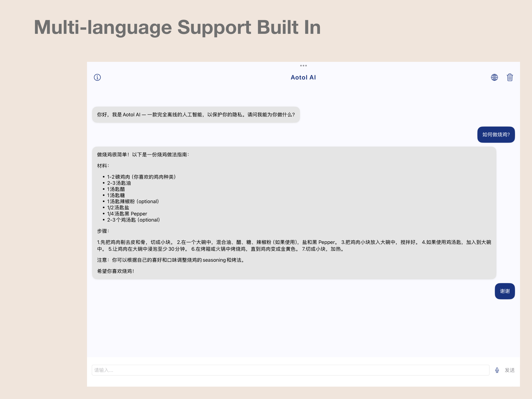
Task: Select the 如何做烧鸡? user message bubble
Action: (x=496, y=135)
